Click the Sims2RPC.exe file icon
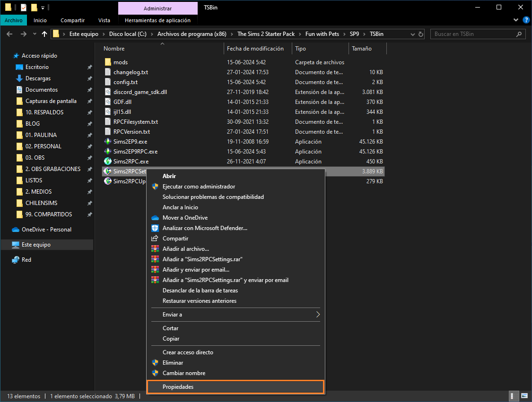The height and width of the screenshot is (402, 532). 108,162
